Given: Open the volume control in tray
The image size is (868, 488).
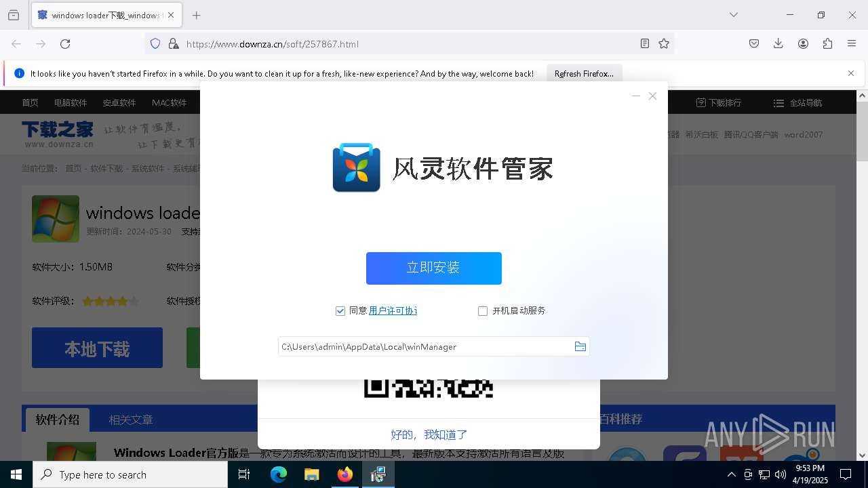Looking at the screenshot, I should coord(781,474).
